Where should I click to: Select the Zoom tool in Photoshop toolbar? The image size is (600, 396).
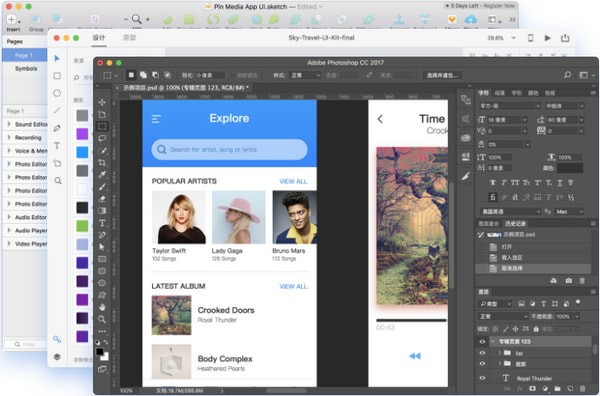point(102,319)
